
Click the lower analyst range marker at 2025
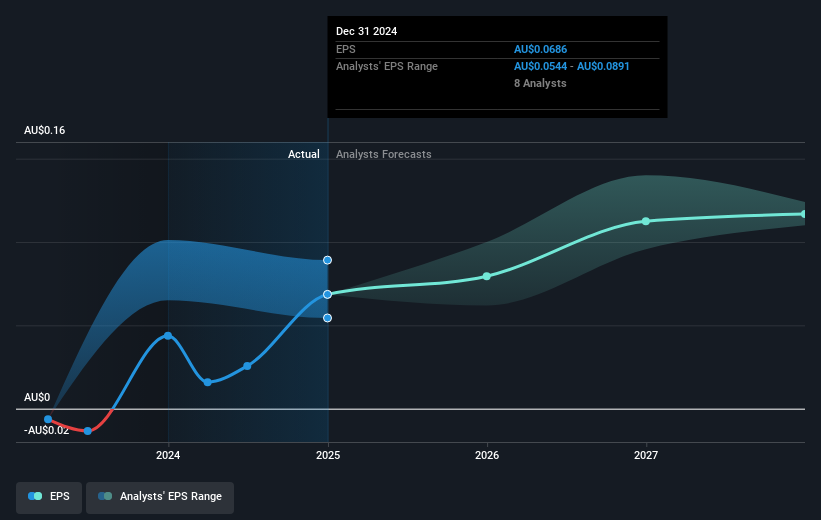coord(327,318)
